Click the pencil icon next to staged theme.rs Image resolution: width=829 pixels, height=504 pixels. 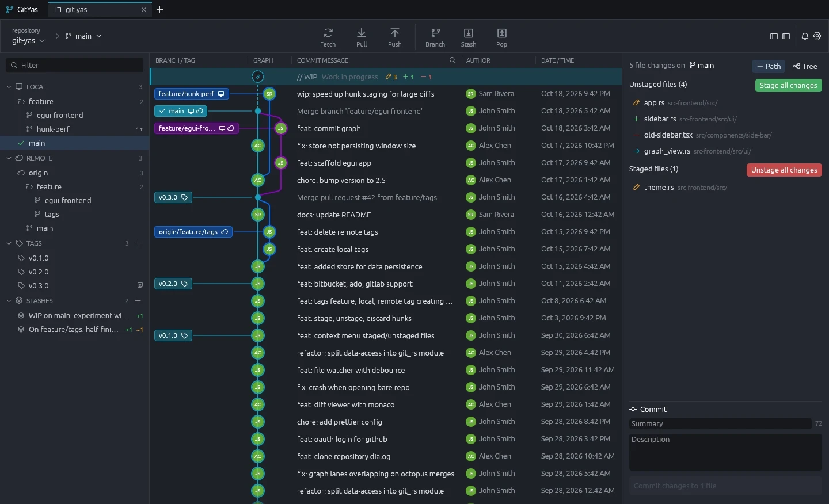click(636, 188)
